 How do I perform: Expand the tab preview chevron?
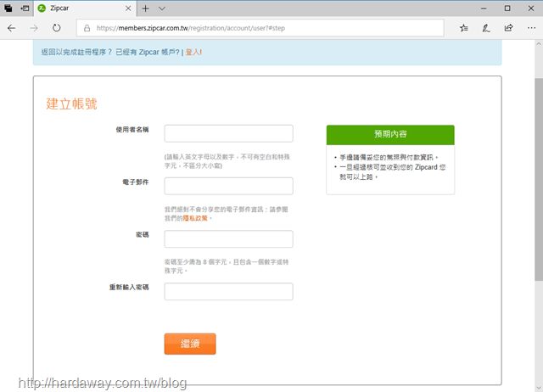162,8
